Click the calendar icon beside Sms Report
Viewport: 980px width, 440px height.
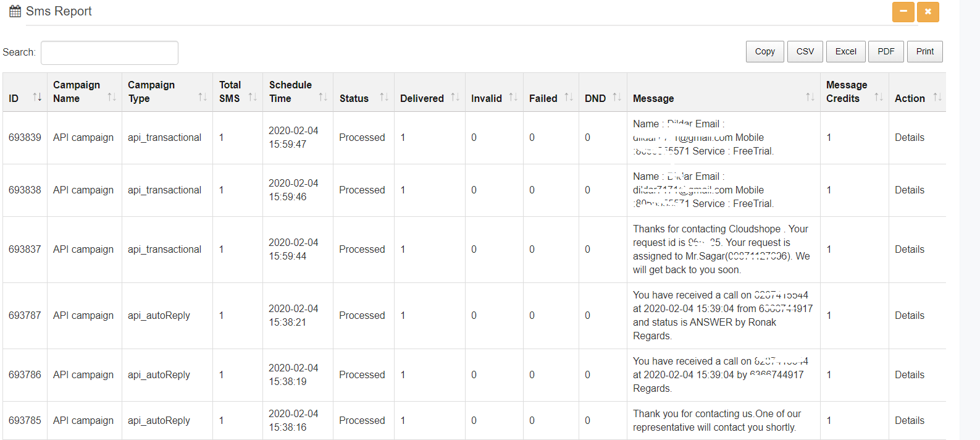[x=15, y=11]
